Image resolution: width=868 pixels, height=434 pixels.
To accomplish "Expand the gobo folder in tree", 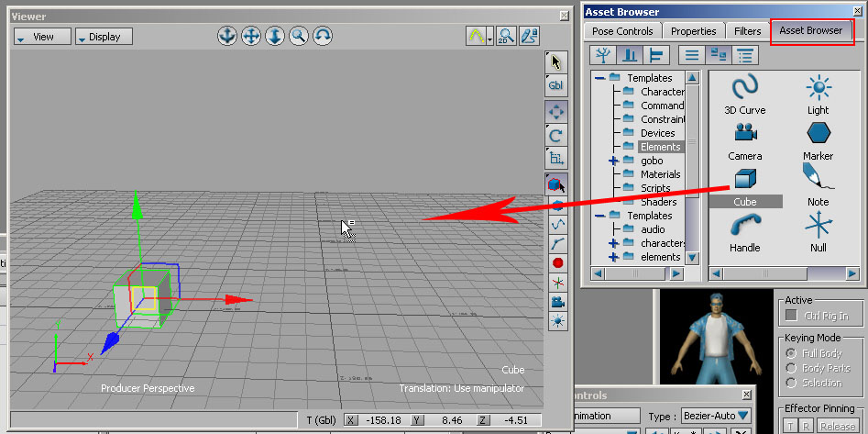I will point(613,161).
